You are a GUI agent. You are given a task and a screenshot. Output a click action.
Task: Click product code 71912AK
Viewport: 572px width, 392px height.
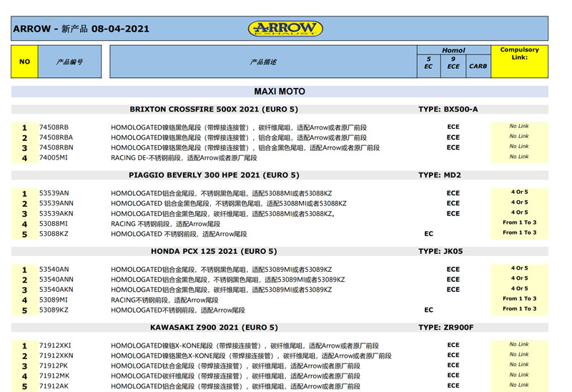54,386
